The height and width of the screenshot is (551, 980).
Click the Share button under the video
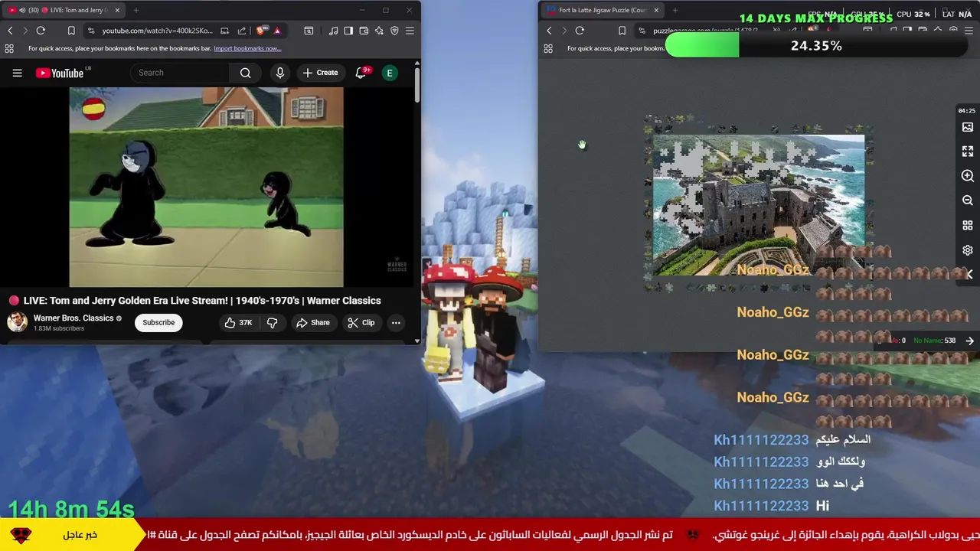click(x=313, y=323)
